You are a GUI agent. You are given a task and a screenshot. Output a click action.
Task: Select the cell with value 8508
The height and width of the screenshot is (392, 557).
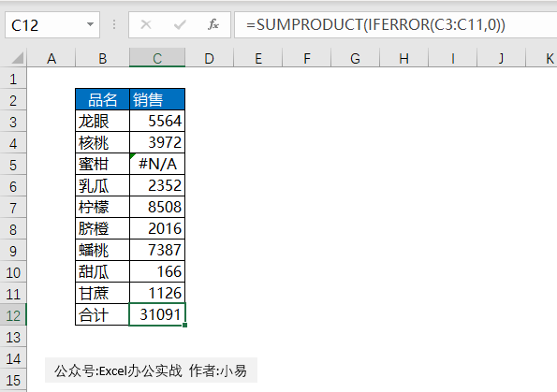[x=157, y=207]
